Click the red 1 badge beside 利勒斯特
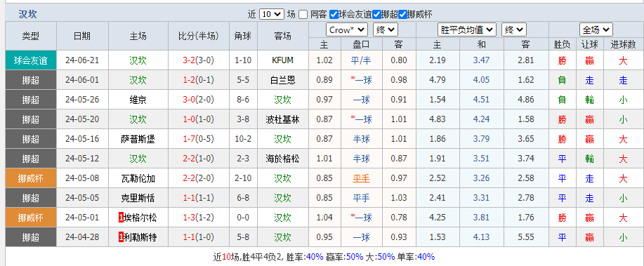This screenshot has width=644, height=266. (x=121, y=238)
